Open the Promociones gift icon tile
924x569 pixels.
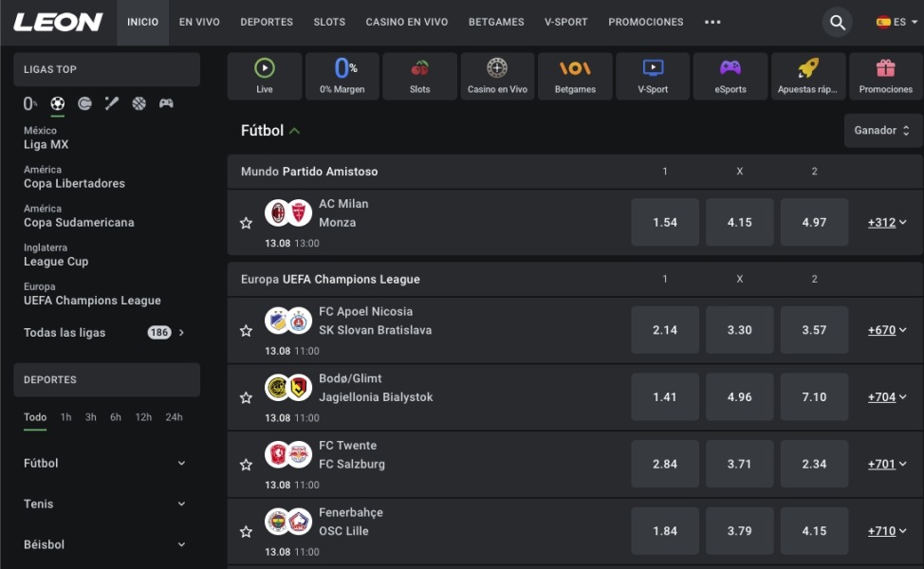pyautogui.click(x=886, y=76)
